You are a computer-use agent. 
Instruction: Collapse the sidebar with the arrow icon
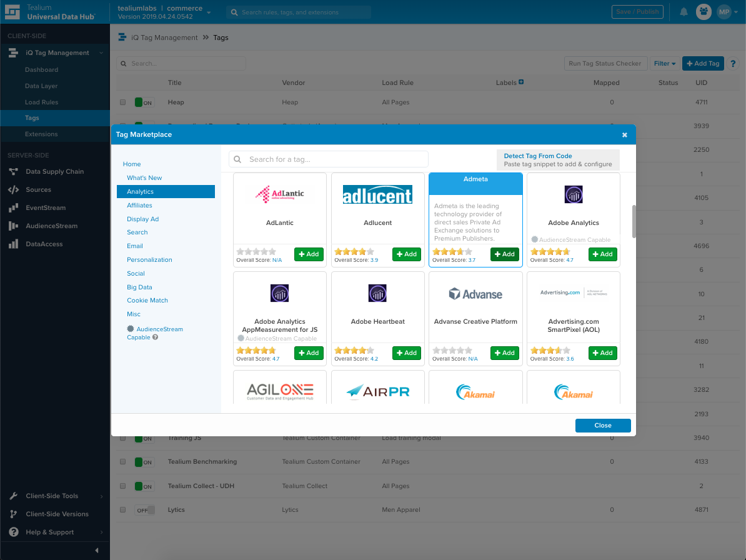[97, 550]
